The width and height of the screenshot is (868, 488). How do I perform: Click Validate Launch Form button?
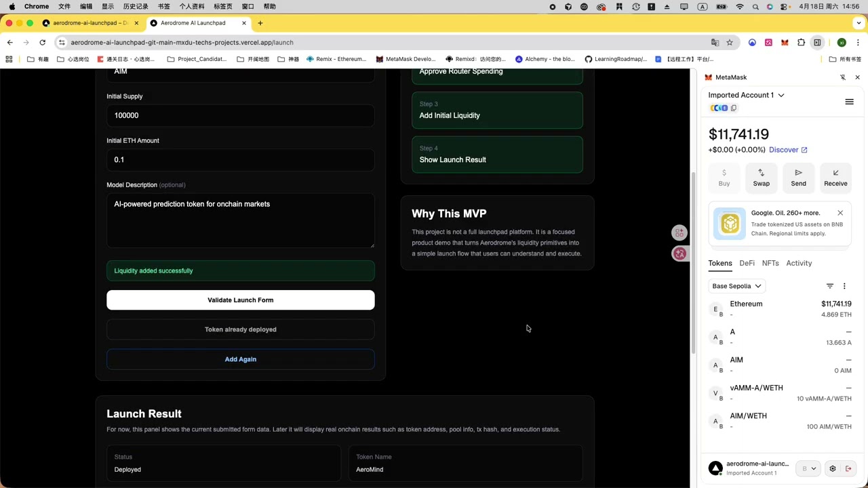[240, 300]
